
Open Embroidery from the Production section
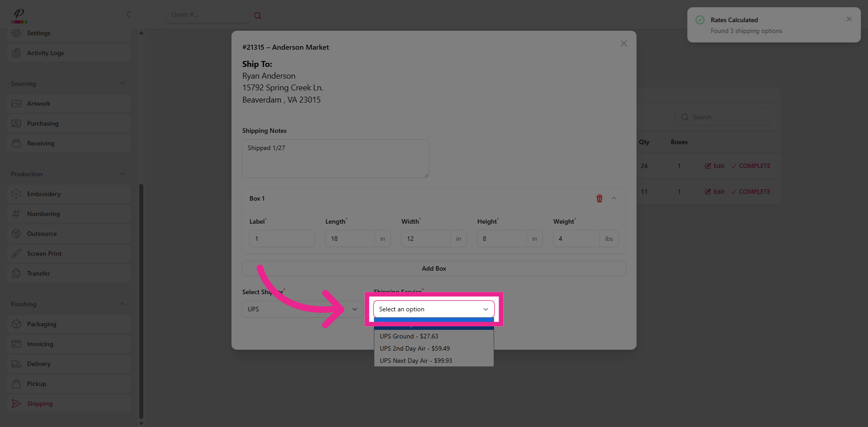[43, 194]
